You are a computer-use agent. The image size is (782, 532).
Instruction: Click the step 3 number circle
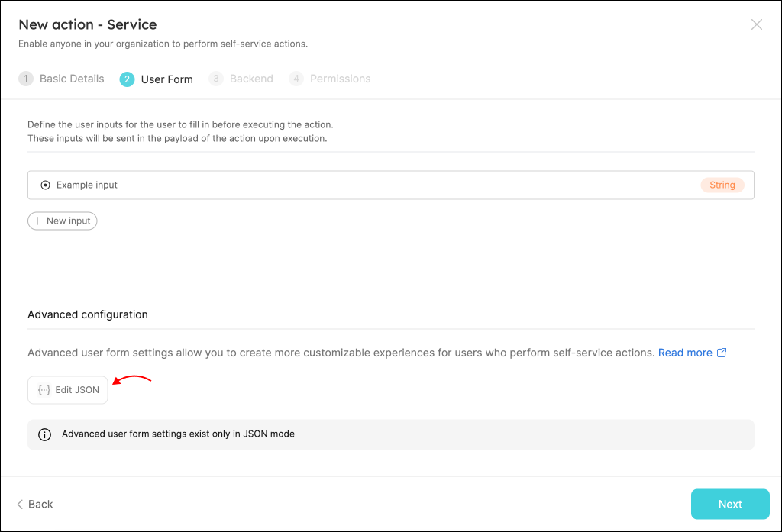(x=216, y=79)
